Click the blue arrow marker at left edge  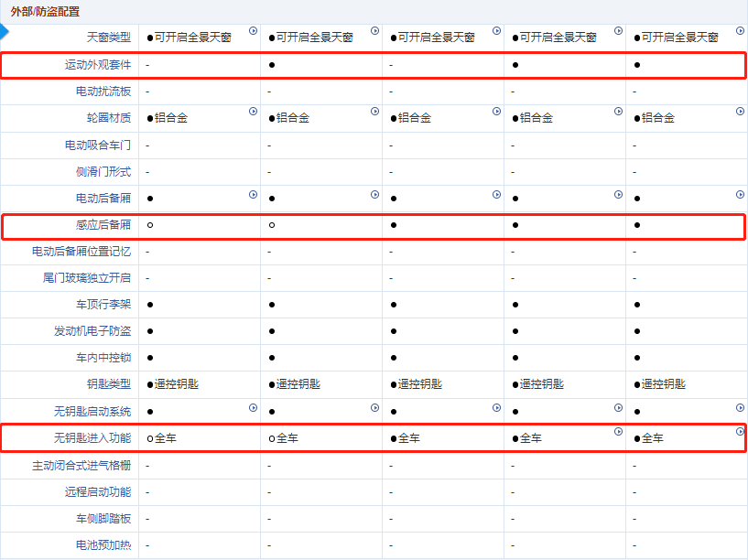point(5,32)
